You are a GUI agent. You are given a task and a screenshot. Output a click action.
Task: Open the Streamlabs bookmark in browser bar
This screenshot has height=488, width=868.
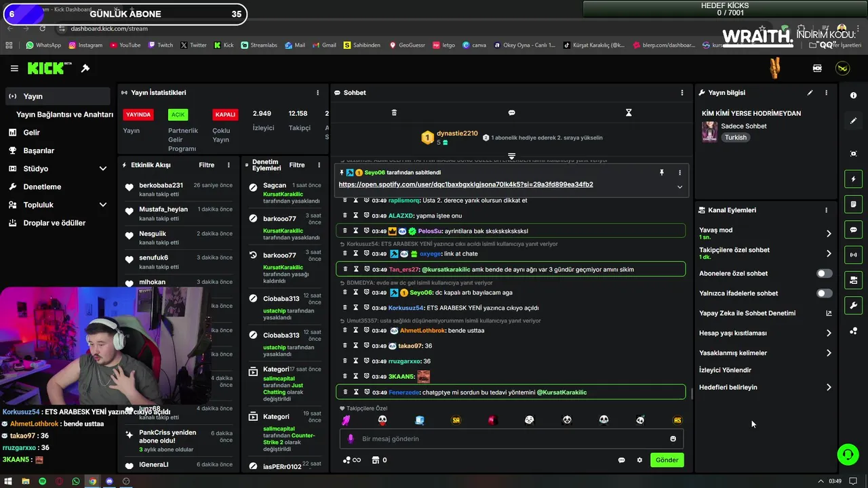click(x=259, y=45)
